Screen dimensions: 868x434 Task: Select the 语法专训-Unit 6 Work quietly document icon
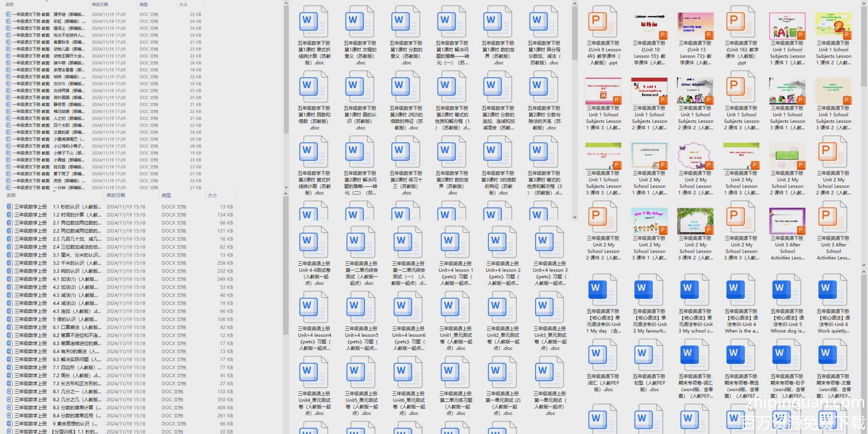click(833, 290)
